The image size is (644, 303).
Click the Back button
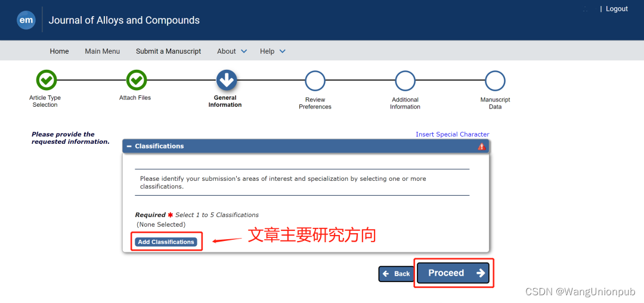pos(396,274)
